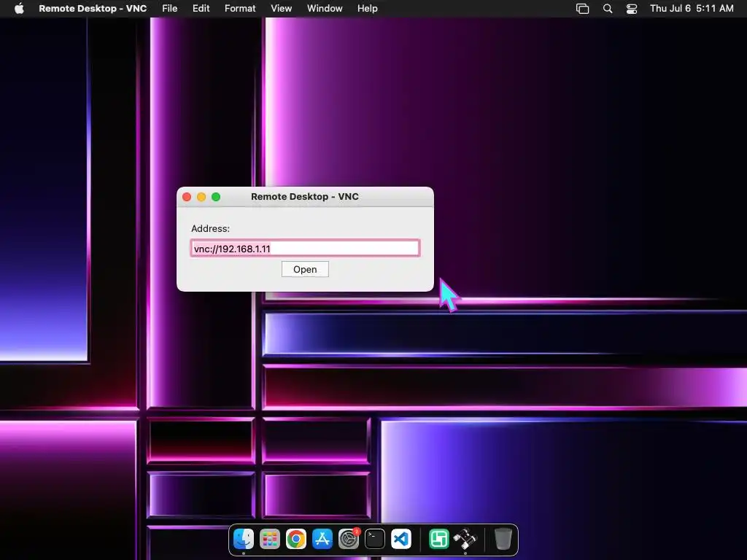Image resolution: width=747 pixels, height=560 pixels.
Task: Click the binoculars Remote Desktop Dock icon
Action: (x=465, y=539)
